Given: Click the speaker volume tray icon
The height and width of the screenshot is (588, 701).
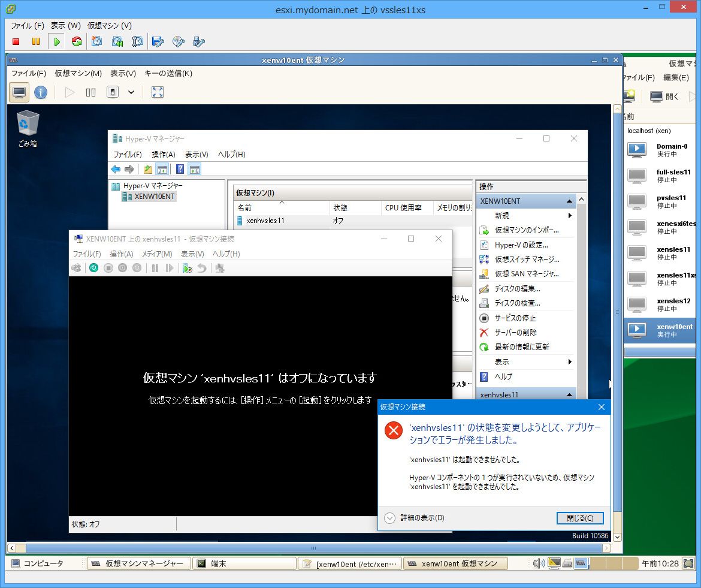Looking at the screenshot, I should click(x=539, y=563).
